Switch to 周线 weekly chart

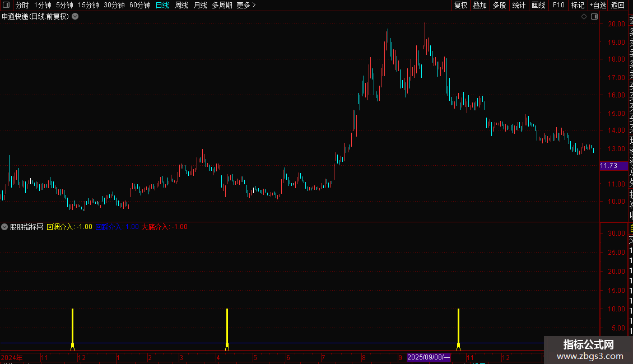[x=181, y=5]
